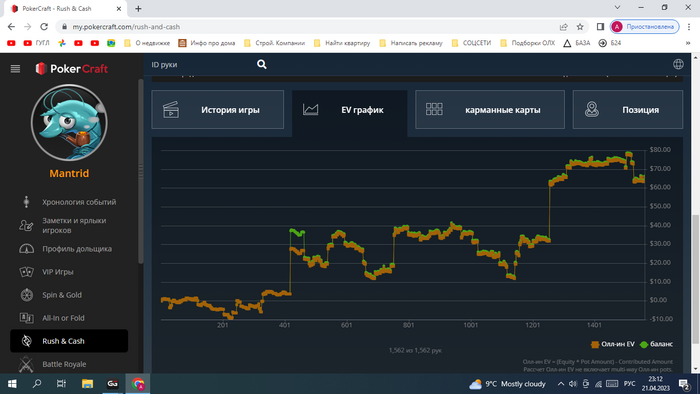Toggle the browser side panel icon
700x394 pixels.
point(600,27)
